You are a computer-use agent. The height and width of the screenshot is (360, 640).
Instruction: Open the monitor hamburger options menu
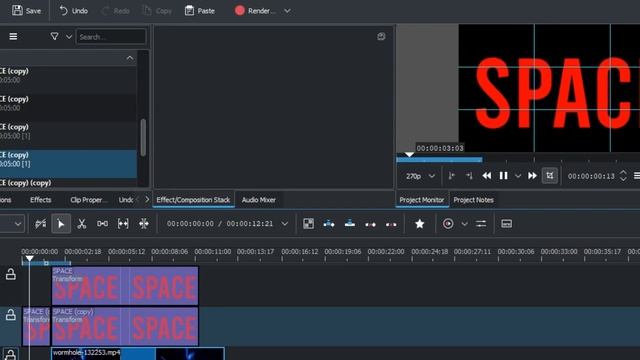pos(636,176)
